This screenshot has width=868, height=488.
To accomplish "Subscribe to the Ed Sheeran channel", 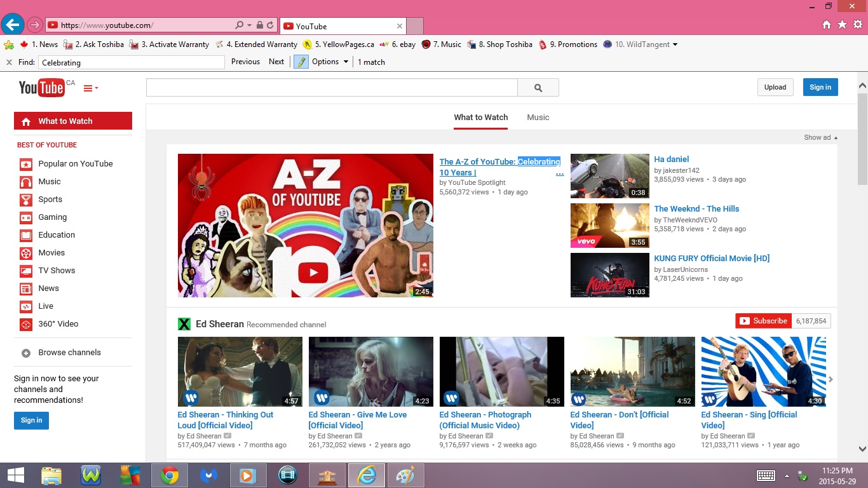I will [x=763, y=321].
